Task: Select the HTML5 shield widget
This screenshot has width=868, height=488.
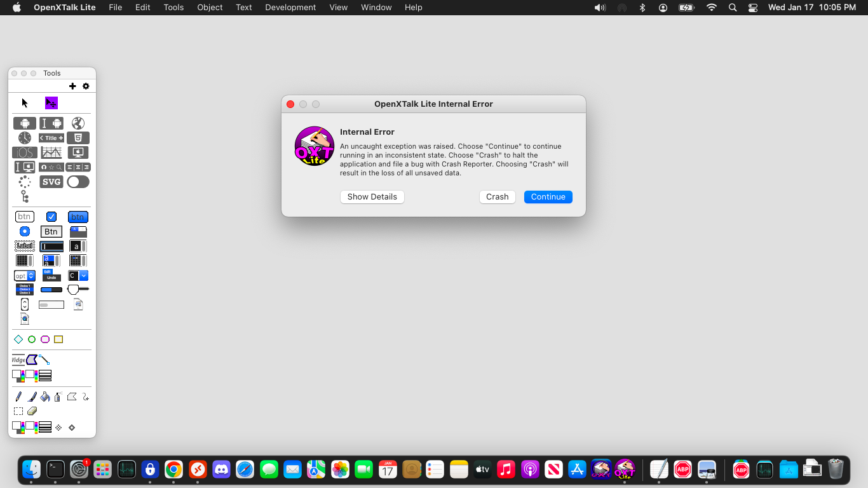Action: click(78, 138)
